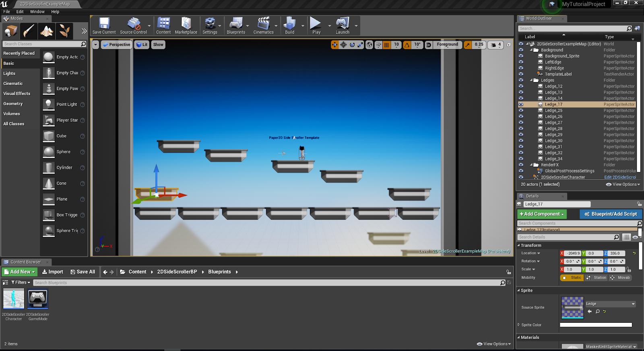The width and height of the screenshot is (644, 351).
Task: Click the 2DSideScrollerGameMode blueprint thumbnail
Action: coord(38,299)
